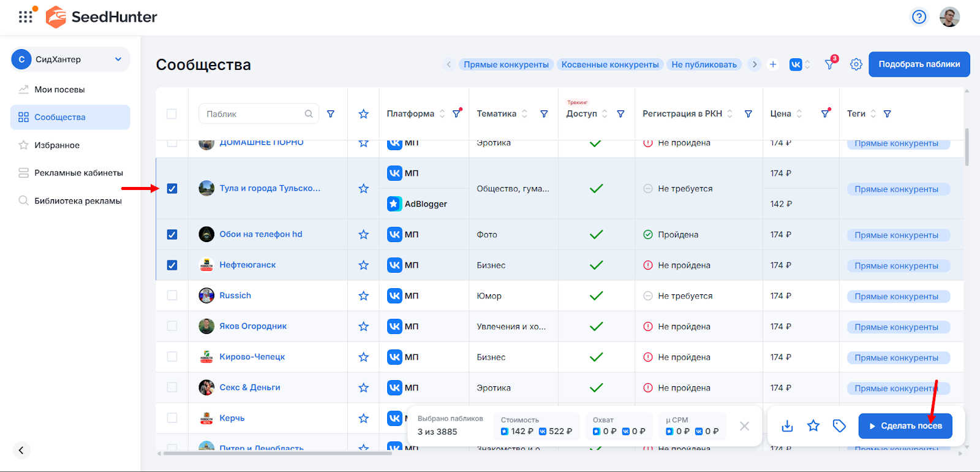Open table settings gear icon
The width and height of the screenshot is (980, 472).
click(x=856, y=64)
